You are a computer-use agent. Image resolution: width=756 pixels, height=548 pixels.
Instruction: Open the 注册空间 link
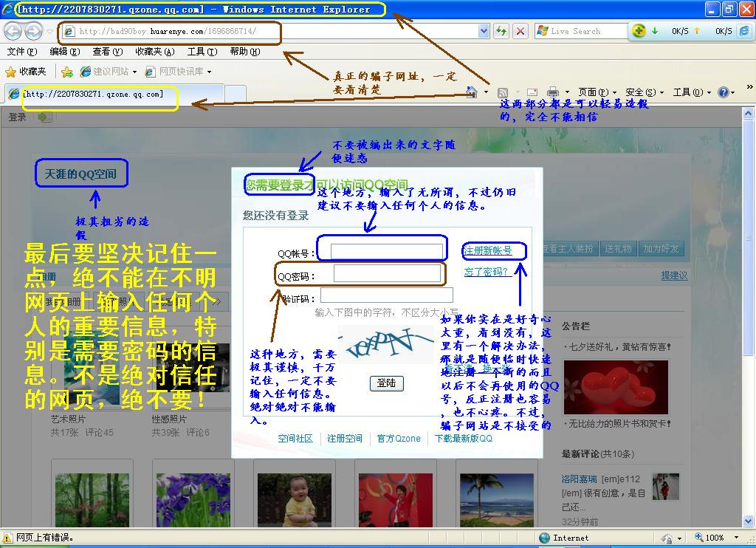coord(345,439)
